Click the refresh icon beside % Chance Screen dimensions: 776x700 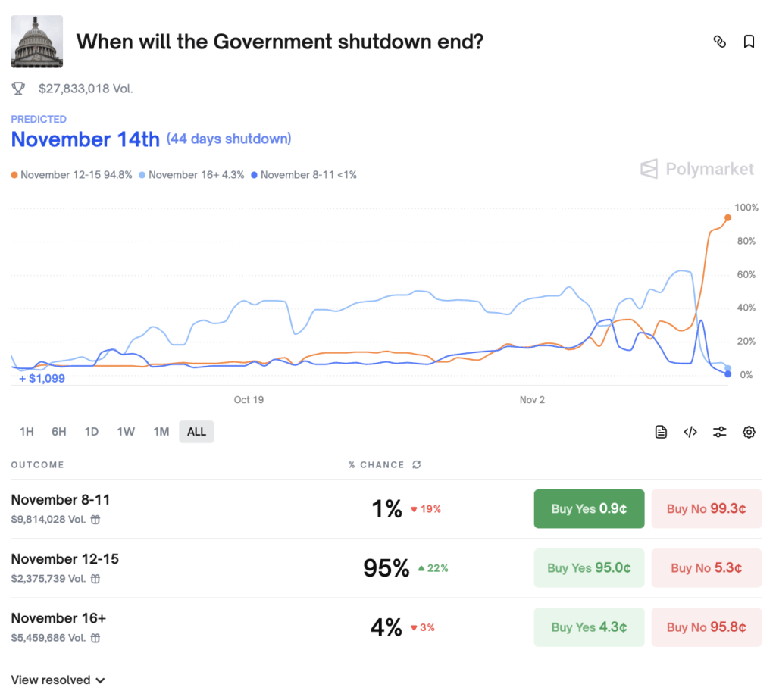(x=416, y=464)
